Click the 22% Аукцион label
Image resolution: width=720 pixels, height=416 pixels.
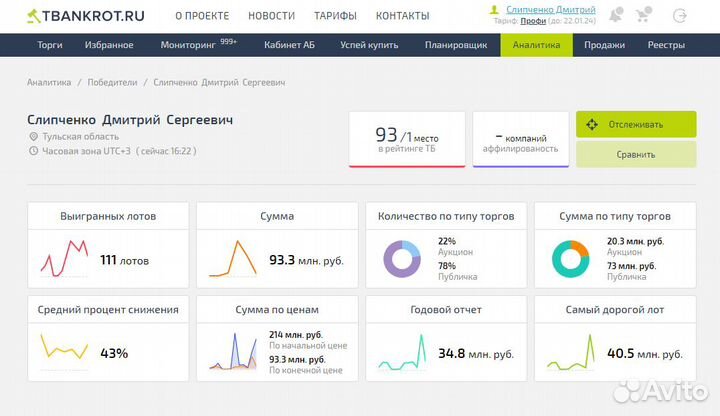point(455,246)
